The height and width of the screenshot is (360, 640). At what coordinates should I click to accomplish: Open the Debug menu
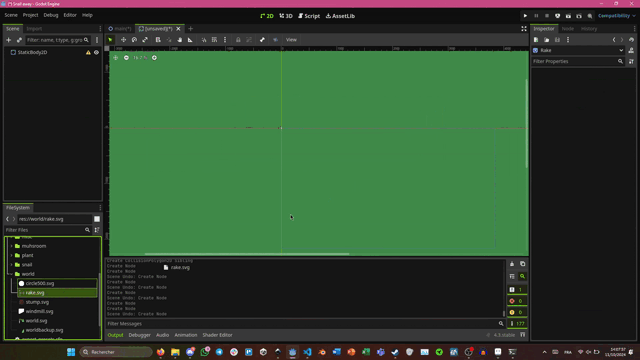click(x=51, y=15)
